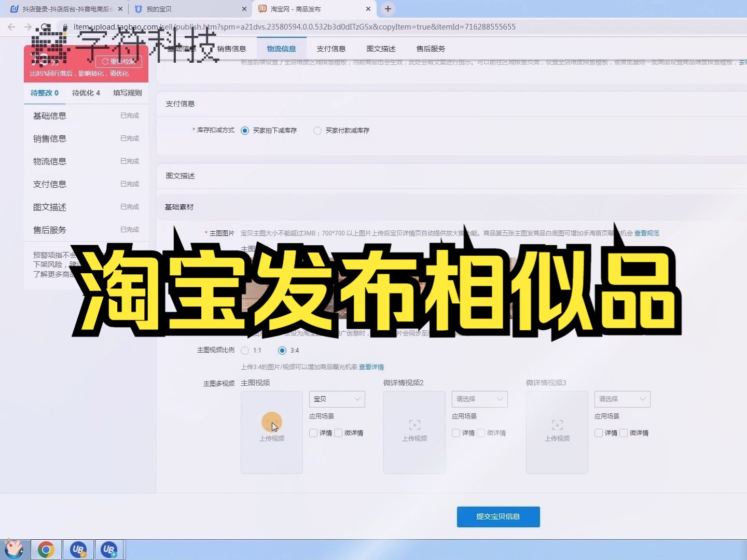Open the 请选择 dropdown for 微详情视频3
This screenshot has height=560, width=747.
pyautogui.click(x=621, y=399)
